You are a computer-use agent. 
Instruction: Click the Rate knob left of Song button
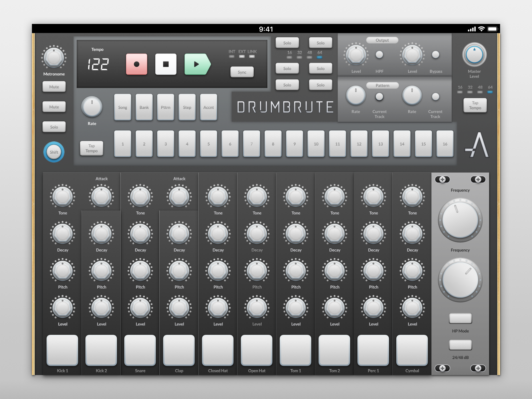coord(92,107)
